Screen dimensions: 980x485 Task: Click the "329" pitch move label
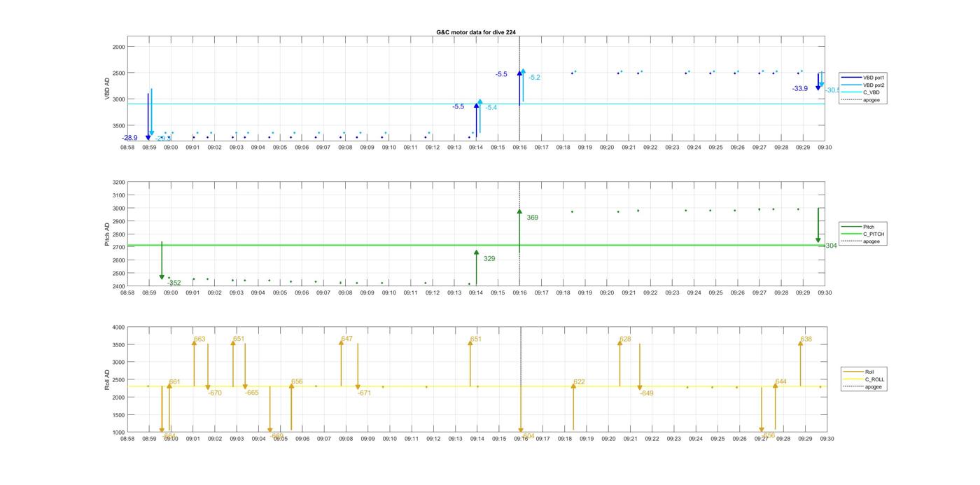pyautogui.click(x=489, y=259)
